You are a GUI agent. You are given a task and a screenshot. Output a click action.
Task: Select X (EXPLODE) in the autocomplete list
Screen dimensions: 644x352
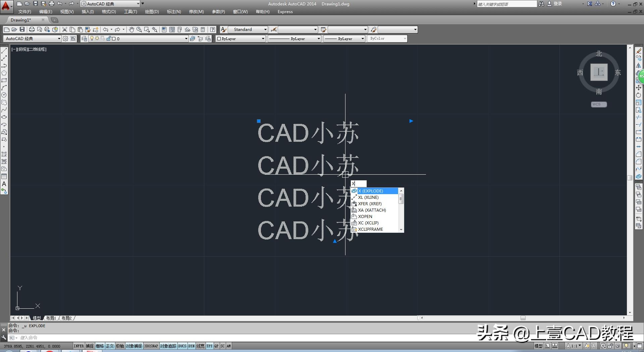click(x=374, y=191)
